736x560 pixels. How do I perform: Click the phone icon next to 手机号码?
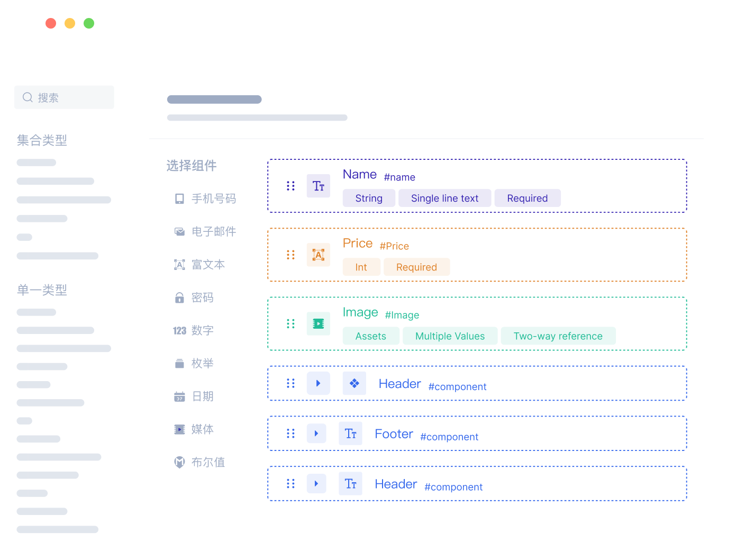pyautogui.click(x=180, y=199)
